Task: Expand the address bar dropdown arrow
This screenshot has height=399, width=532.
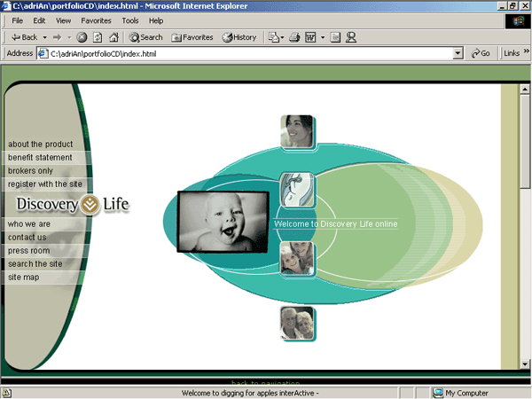Action: [x=458, y=53]
